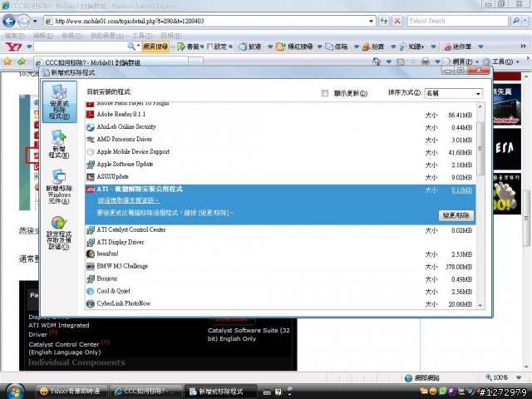This screenshot has height=399, width=532.
Task: Switch to Yahoo Messenger taskbar button
Action: (71, 392)
